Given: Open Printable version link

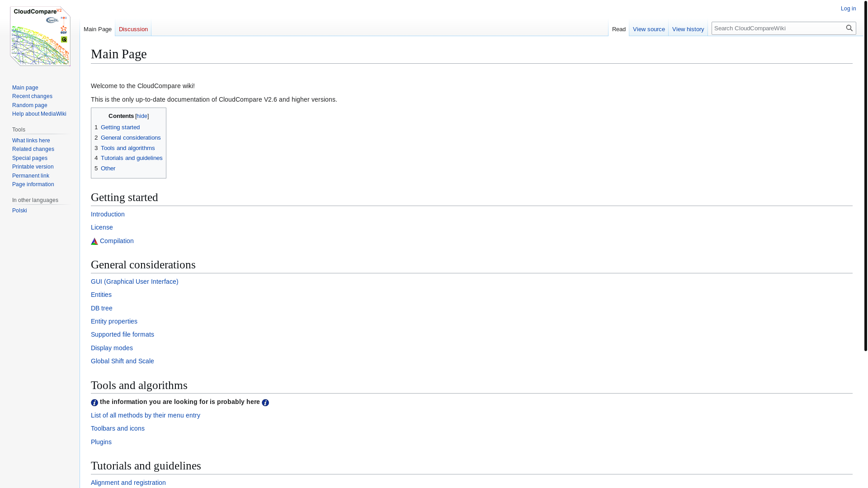Looking at the screenshot, I should coord(33,167).
